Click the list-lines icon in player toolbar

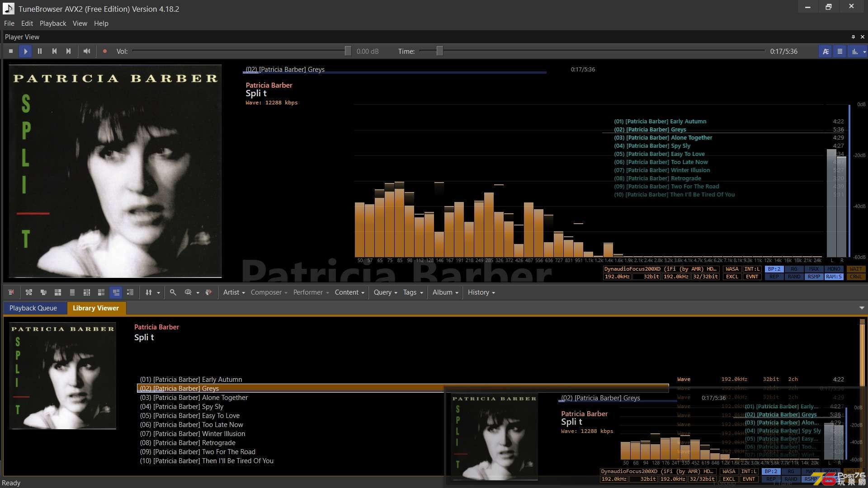click(x=840, y=52)
